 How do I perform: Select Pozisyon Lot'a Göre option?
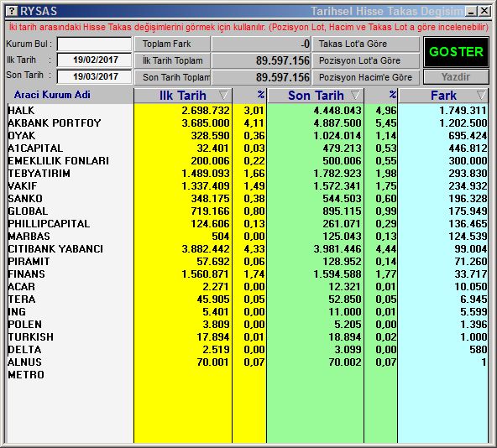point(366,60)
